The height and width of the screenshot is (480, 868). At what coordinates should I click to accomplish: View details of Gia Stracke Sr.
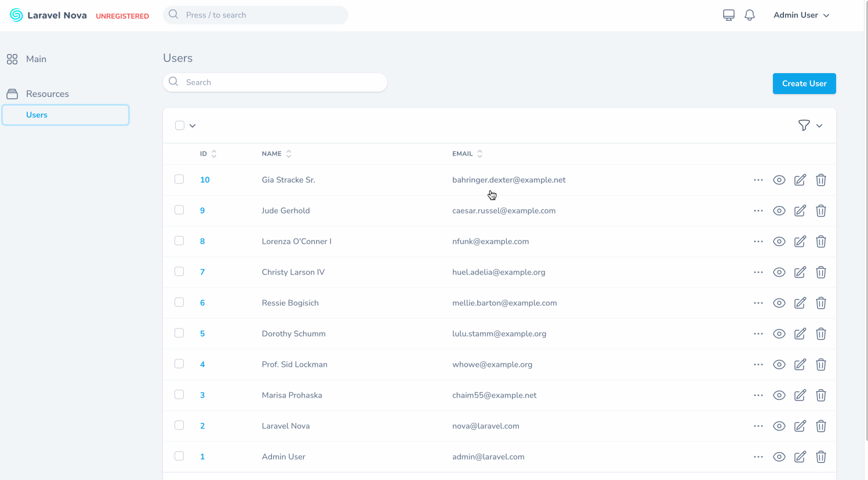(x=779, y=180)
